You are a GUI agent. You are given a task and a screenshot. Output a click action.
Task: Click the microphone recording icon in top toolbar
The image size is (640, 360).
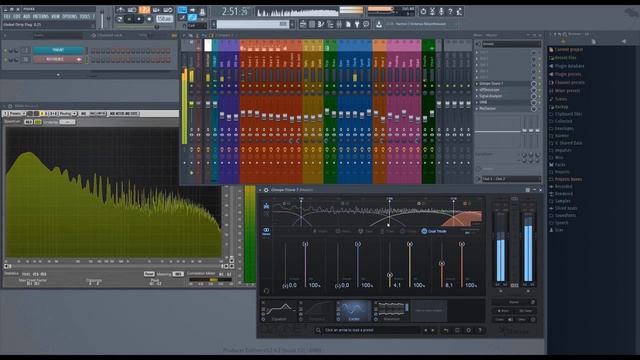[441, 11]
